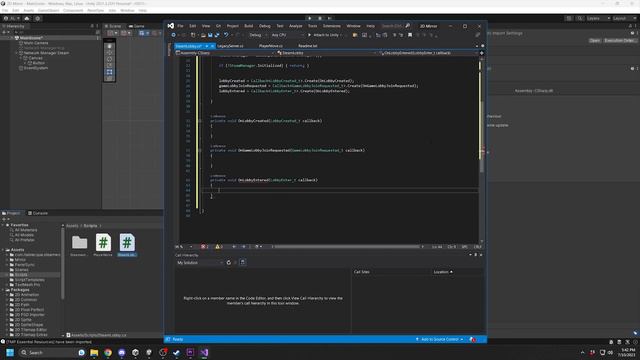Switch to the PlayerMove.cs tab

click(271, 46)
